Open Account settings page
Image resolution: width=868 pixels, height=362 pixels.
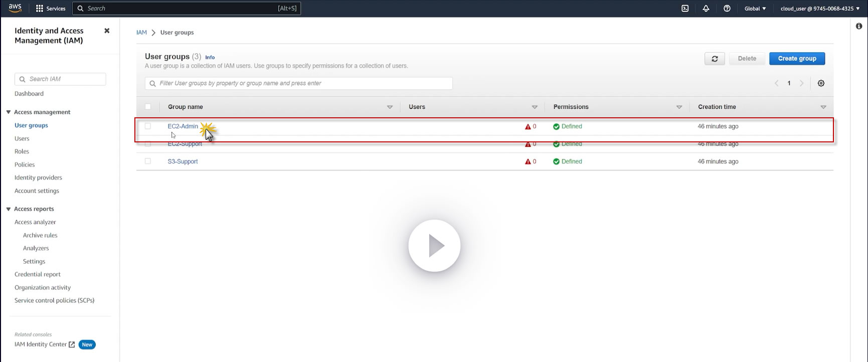coord(37,191)
